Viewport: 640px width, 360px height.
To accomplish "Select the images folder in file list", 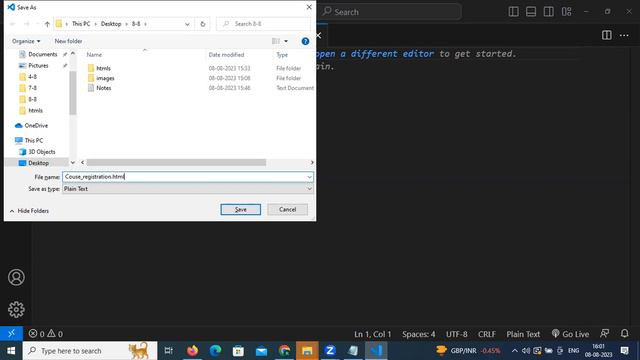I will click(x=105, y=78).
